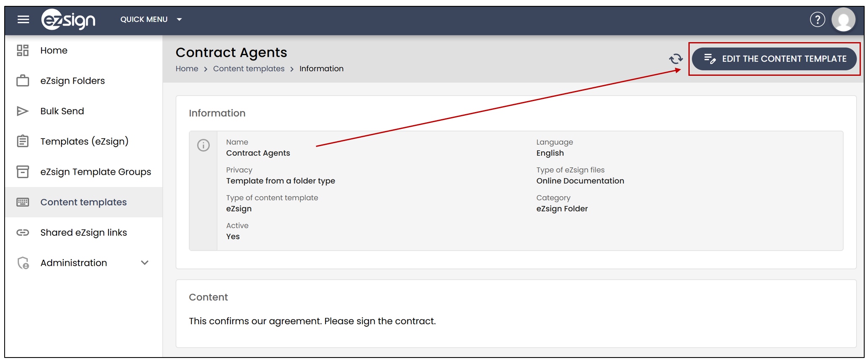Click the Bulk Send arrow icon
The height and width of the screenshot is (363, 868).
click(x=23, y=111)
